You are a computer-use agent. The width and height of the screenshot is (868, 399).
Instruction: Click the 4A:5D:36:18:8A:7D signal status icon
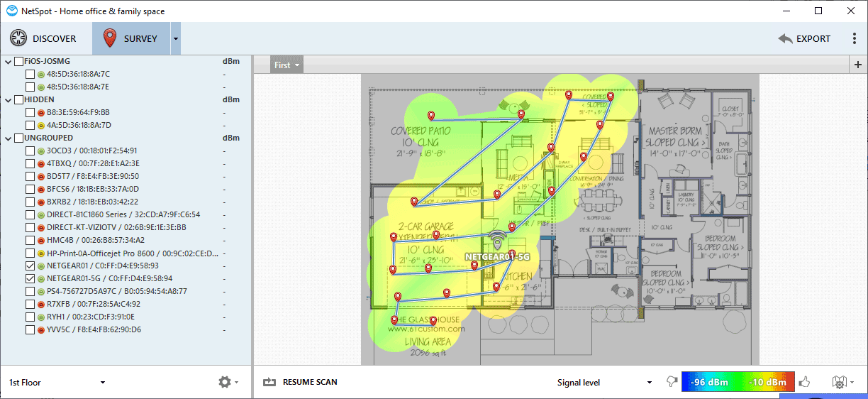pyautogui.click(x=41, y=126)
